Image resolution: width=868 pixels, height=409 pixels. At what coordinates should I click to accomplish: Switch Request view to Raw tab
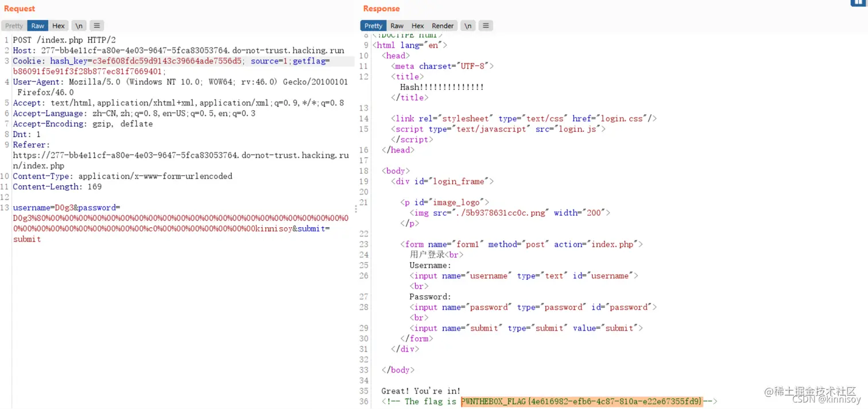point(38,26)
